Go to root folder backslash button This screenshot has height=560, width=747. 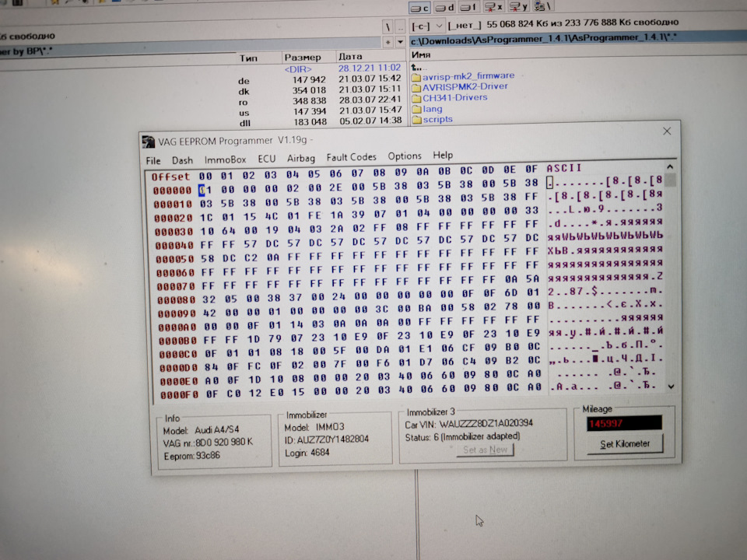click(388, 27)
